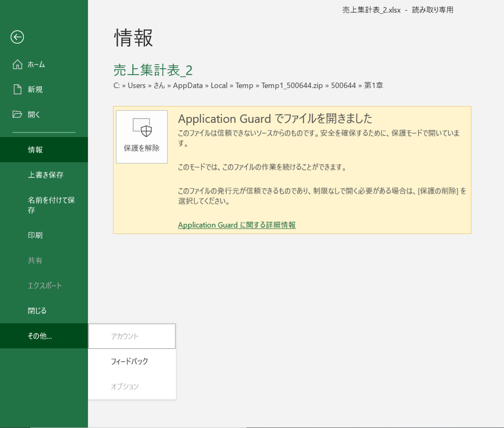Click Users in the file path
Screen dimensions: 504x428
[136, 85]
